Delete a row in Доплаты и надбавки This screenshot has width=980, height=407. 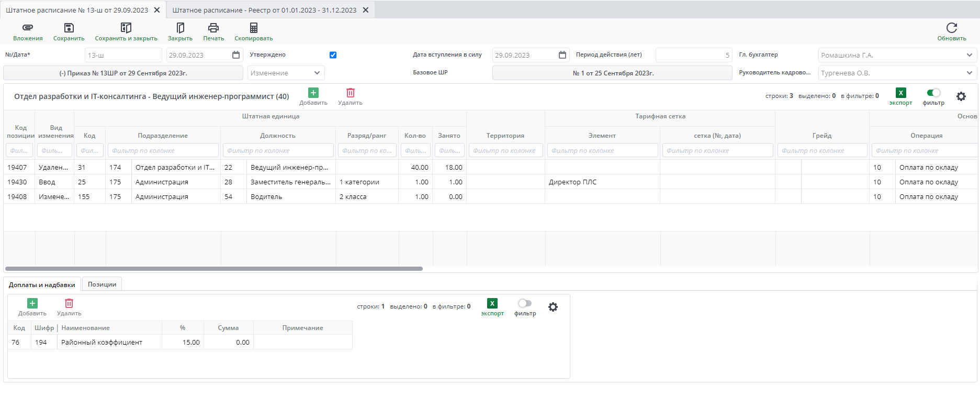click(x=69, y=303)
